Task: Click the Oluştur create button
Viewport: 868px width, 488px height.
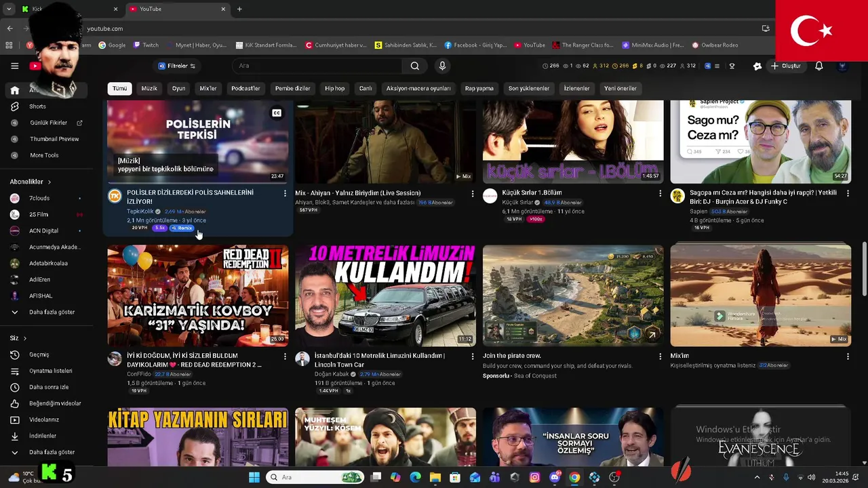Action: point(785,66)
